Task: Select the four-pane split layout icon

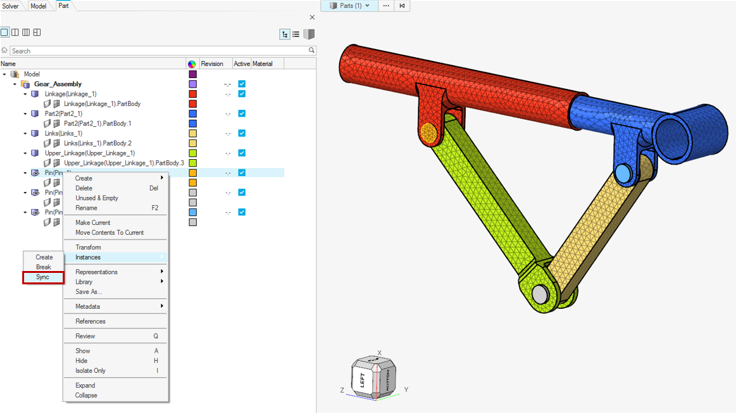Action: (x=37, y=32)
